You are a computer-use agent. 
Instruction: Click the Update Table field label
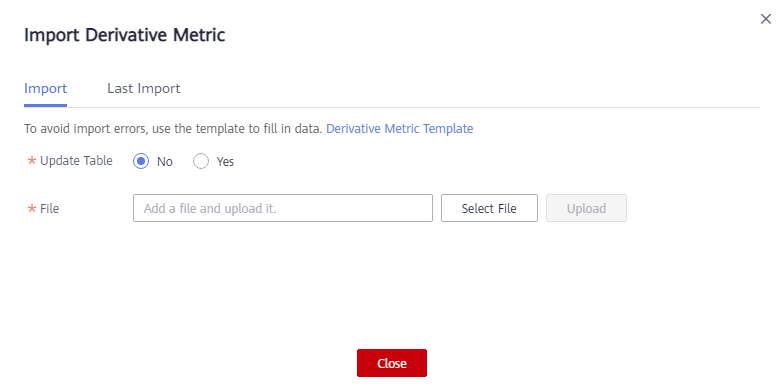tap(76, 161)
